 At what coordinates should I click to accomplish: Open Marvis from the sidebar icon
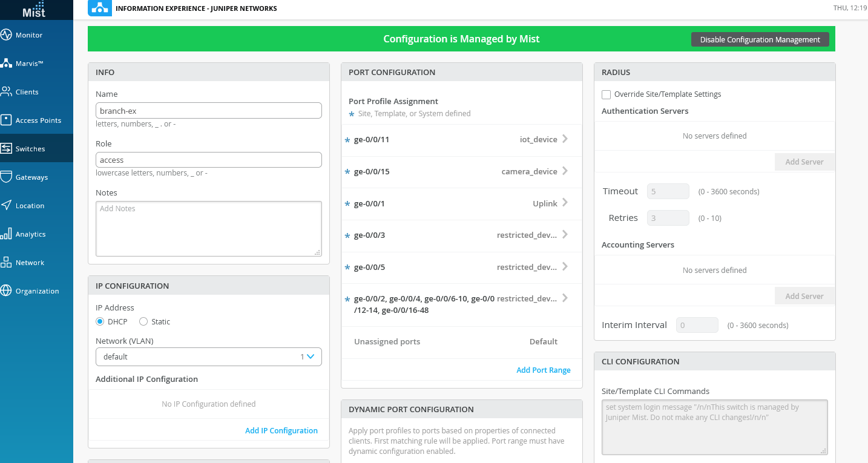(7, 64)
